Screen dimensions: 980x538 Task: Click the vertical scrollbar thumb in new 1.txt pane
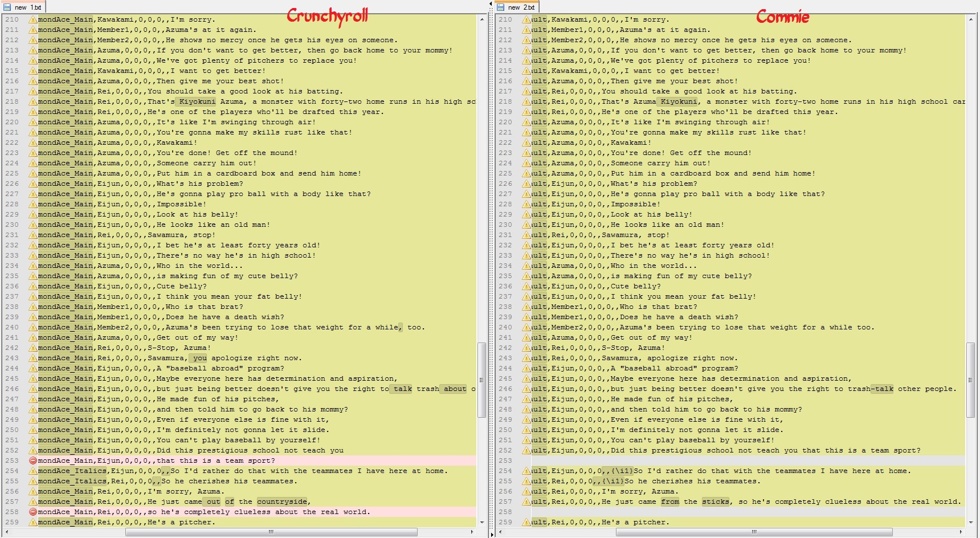(482, 380)
